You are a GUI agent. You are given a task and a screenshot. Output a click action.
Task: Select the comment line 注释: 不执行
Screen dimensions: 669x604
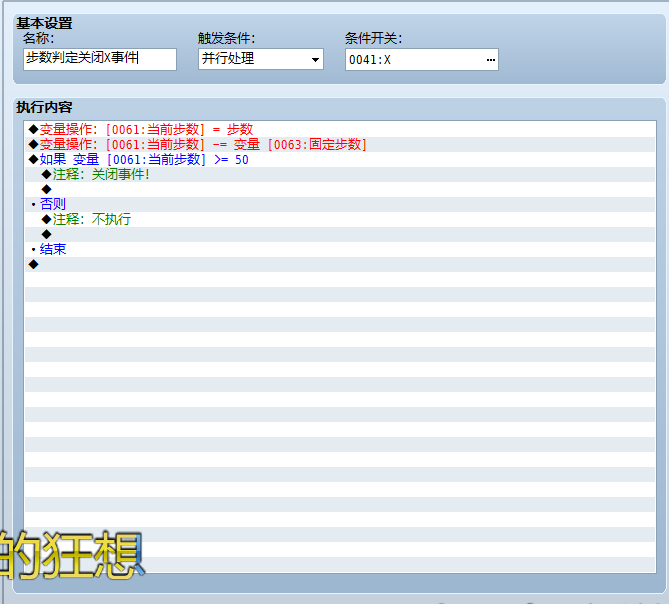coord(340,219)
